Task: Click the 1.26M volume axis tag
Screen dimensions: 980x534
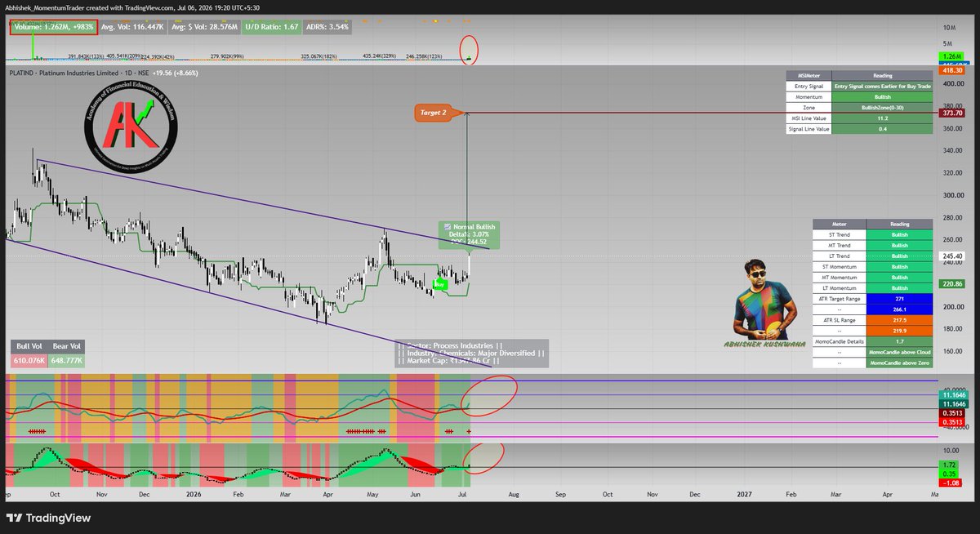Action: pos(952,56)
